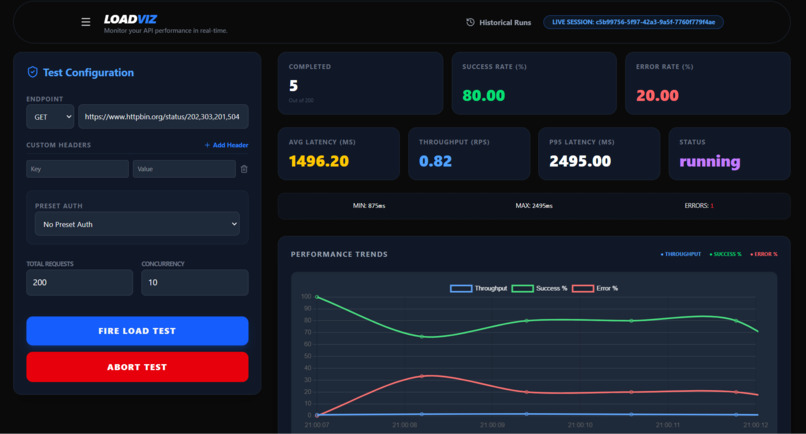Viewport: 806px width, 434px height.
Task: Click the green success data point at 21:00:07
Action: pos(317,297)
